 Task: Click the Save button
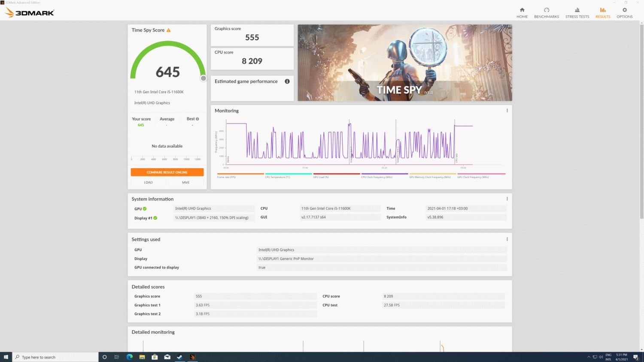pyautogui.click(x=185, y=182)
